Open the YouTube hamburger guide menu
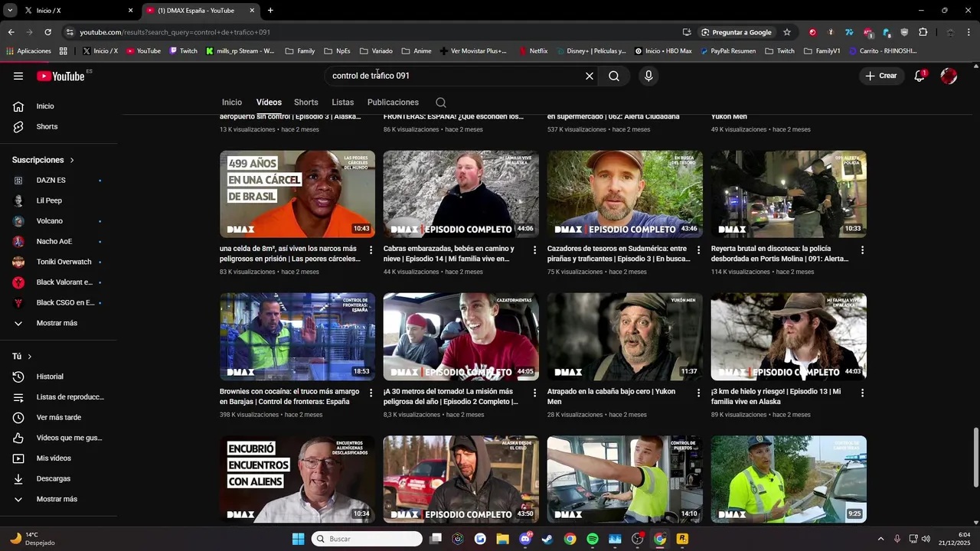The width and height of the screenshot is (980, 551). (x=18, y=76)
